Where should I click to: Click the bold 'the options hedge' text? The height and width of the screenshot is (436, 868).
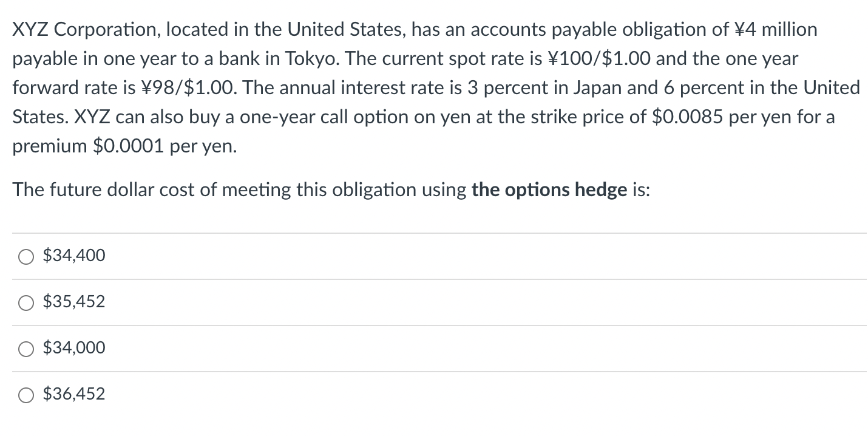tap(549, 190)
